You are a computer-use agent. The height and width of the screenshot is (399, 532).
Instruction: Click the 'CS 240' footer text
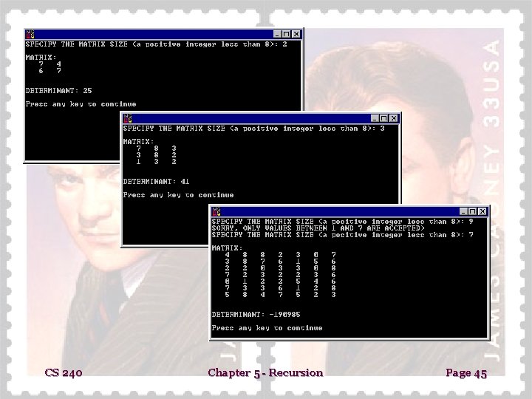click(64, 373)
